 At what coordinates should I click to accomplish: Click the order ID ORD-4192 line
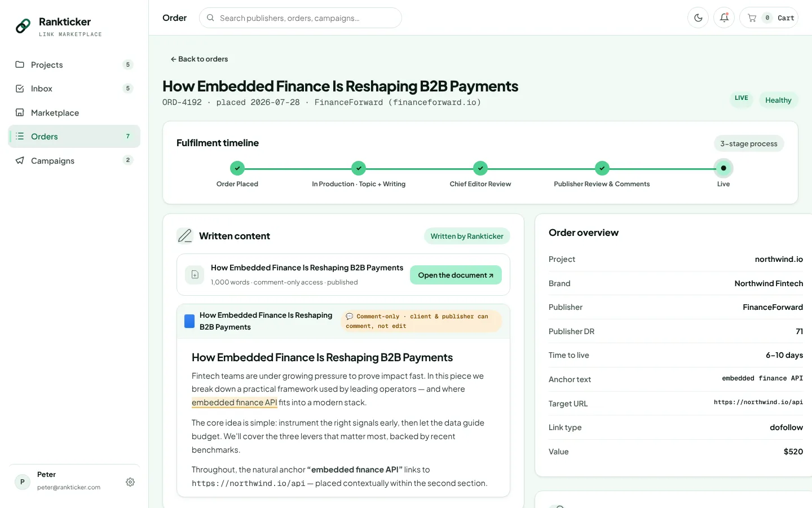click(x=321, y=103)
